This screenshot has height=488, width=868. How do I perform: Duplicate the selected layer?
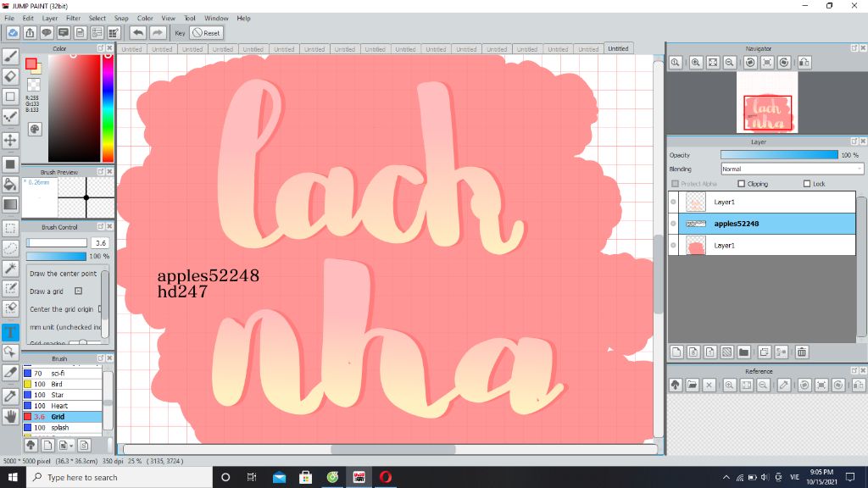click(x=765, y=352)
